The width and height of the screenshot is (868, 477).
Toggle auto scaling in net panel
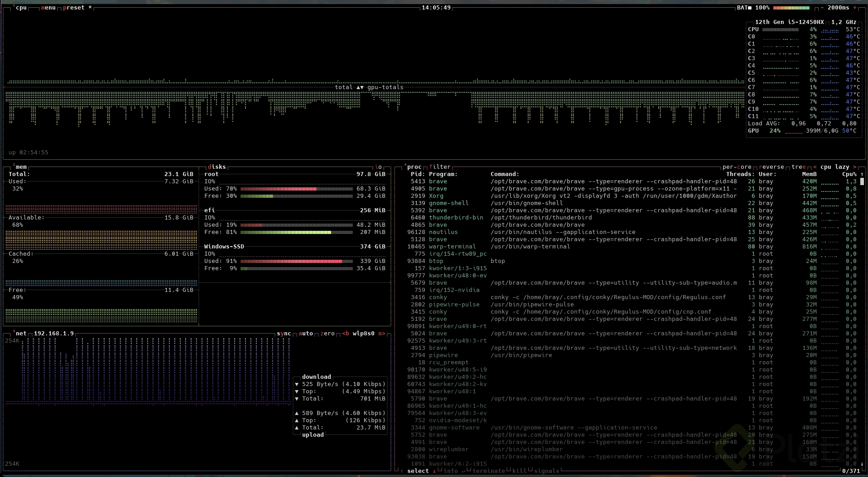click(306, 334)
